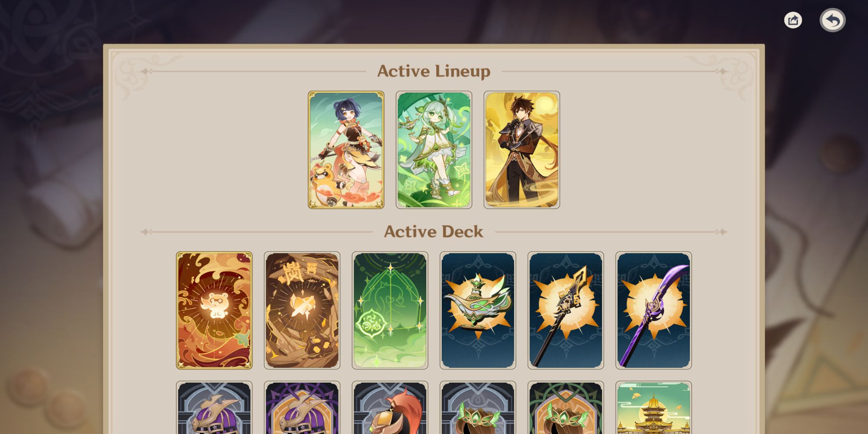Select the red-plumed helmet artifact card
868x434 pixels.
click(390, 408)
